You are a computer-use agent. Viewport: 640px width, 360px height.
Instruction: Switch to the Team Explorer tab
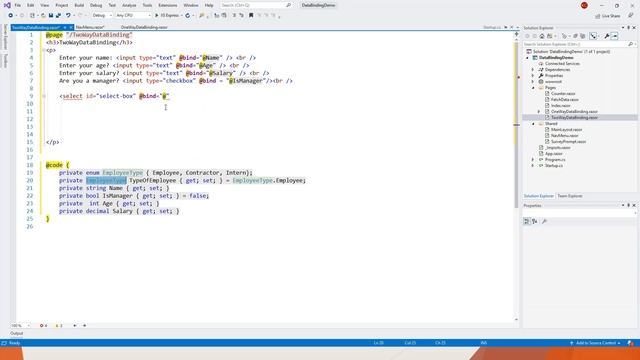[570, 196]
